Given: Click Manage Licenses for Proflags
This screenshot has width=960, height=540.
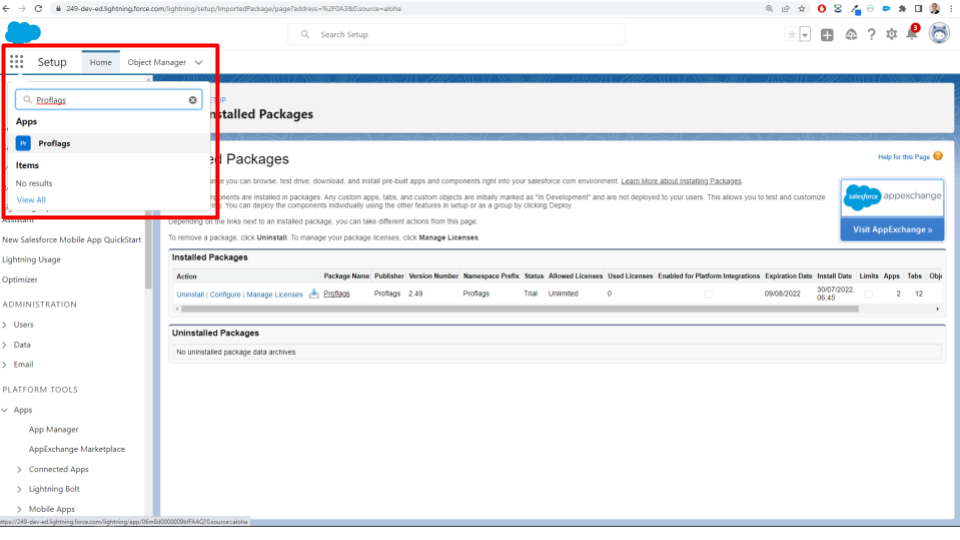Looking at the screenshot, I should (x=274, y=294).
